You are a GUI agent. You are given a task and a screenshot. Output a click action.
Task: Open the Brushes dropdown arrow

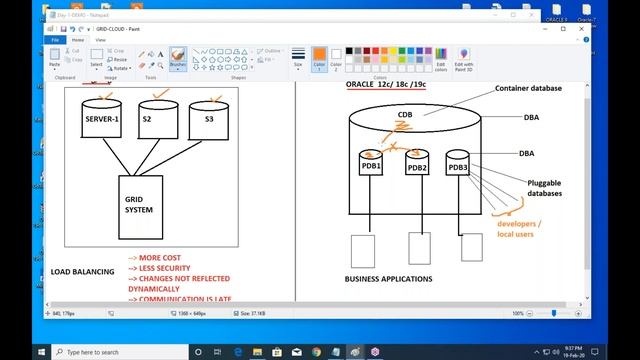[178, 68]
